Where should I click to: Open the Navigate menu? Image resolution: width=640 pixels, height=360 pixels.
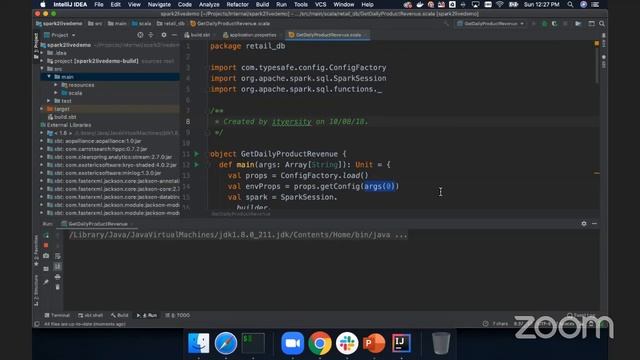click(159, 4)
